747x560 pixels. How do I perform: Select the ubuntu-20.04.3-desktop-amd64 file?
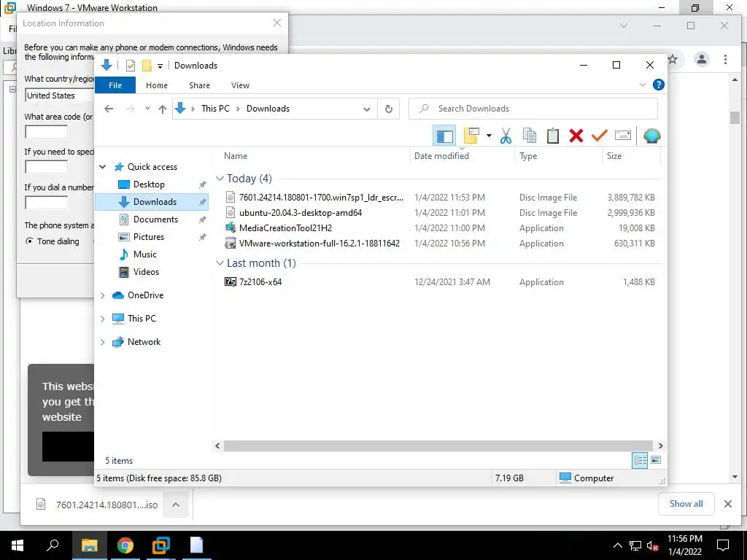(x=301, y=213)
